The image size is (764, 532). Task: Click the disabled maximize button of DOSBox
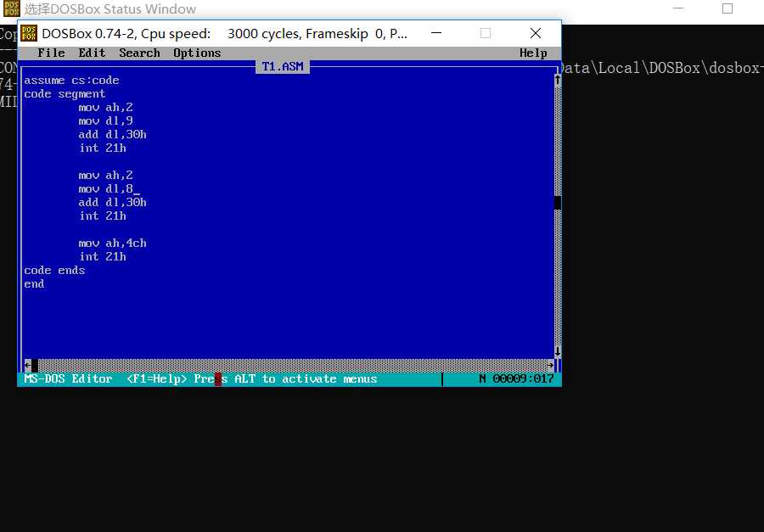pos(486,33)
